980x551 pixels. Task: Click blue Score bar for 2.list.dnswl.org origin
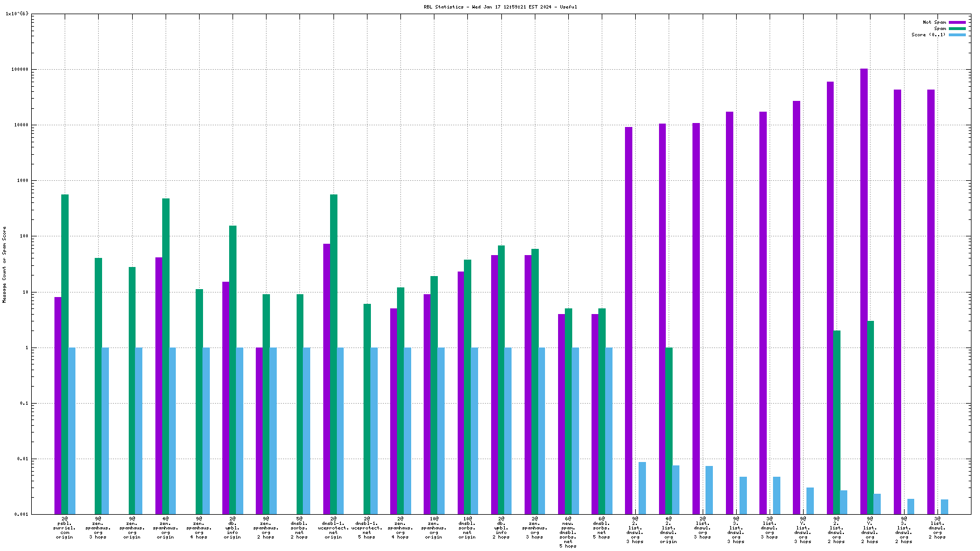(x=675, y=490)
